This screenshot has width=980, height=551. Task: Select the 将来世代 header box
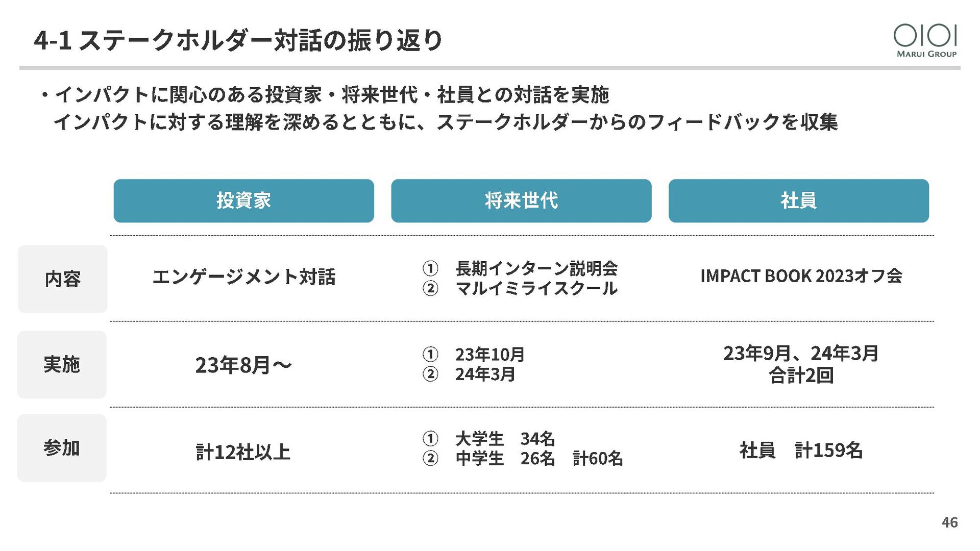(521, 201)
